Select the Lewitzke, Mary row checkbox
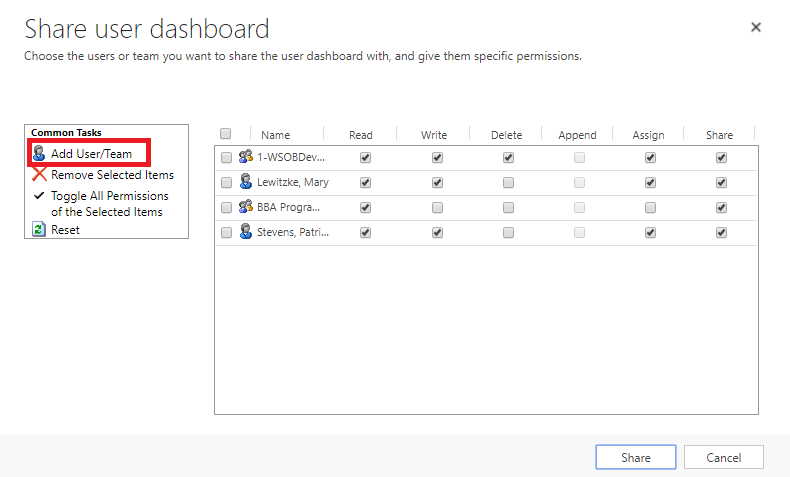This screenshot has width=790, height=477. (226, 183)
